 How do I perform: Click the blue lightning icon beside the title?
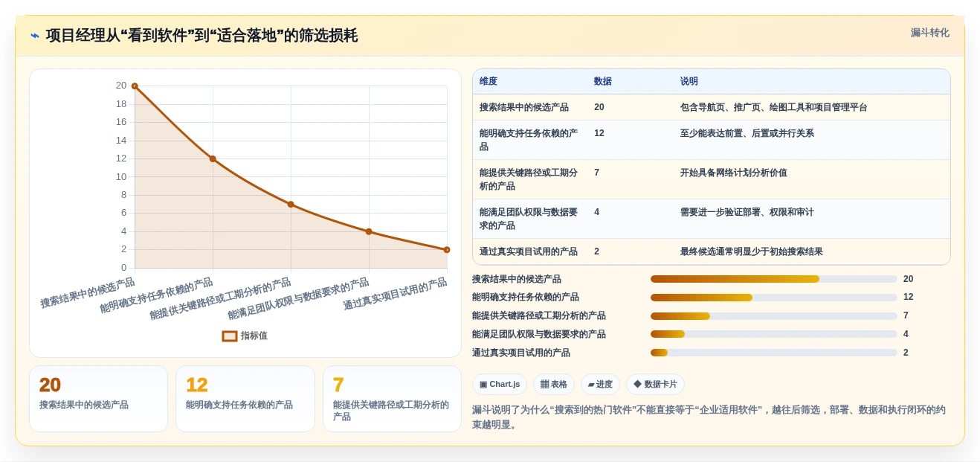[35, 36]
